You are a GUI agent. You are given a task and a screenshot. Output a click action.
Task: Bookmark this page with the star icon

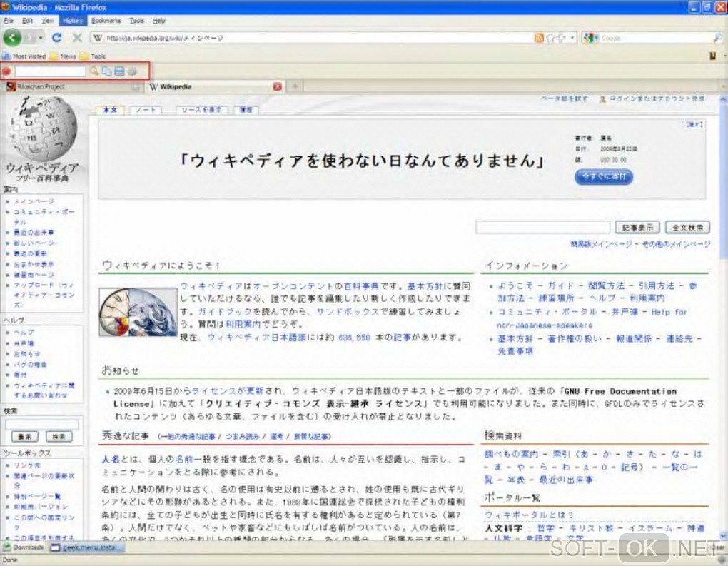pyautogui.click(x=551, y=38)
